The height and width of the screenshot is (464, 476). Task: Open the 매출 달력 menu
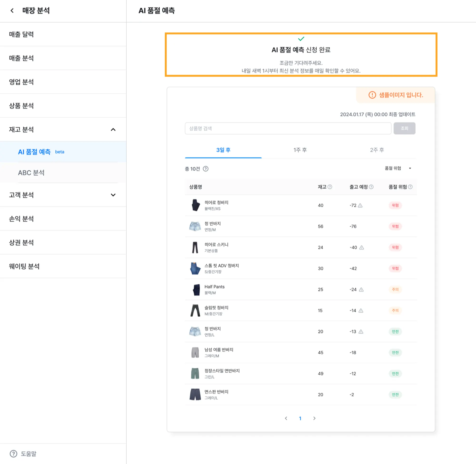coord(21,34)
